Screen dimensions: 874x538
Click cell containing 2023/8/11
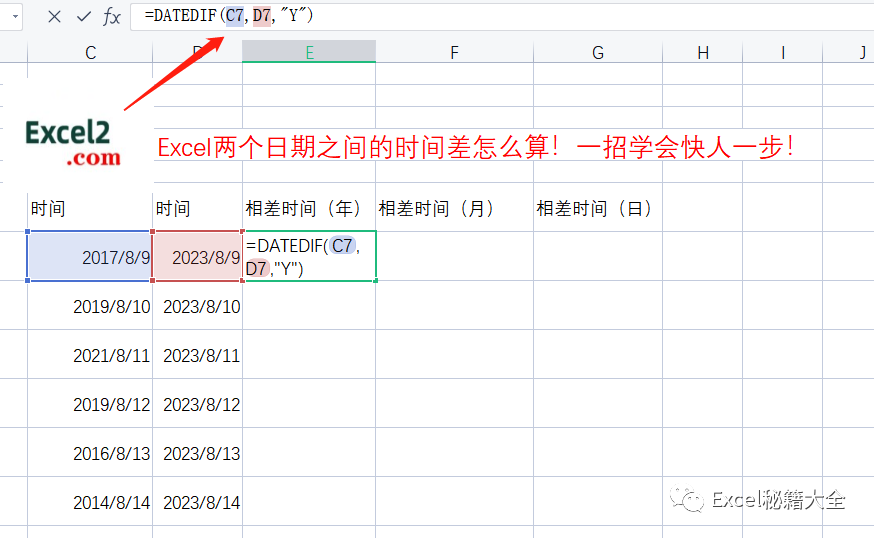(197, 355)
